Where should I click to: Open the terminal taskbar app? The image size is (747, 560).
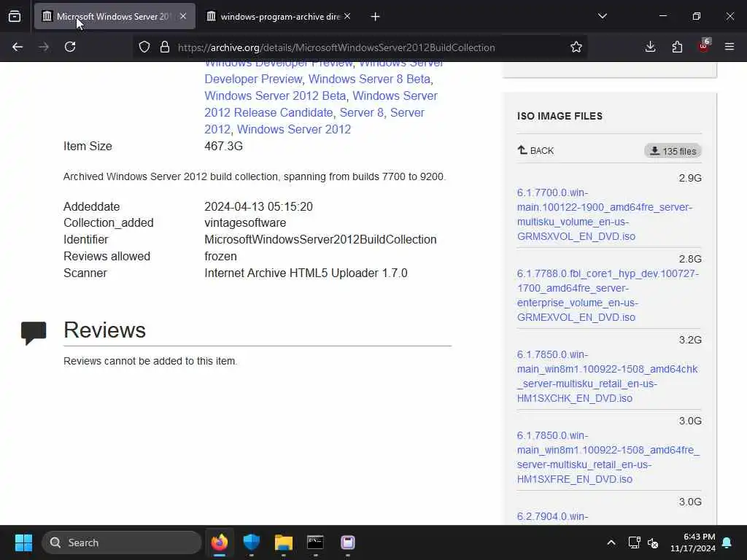(315, 542)
